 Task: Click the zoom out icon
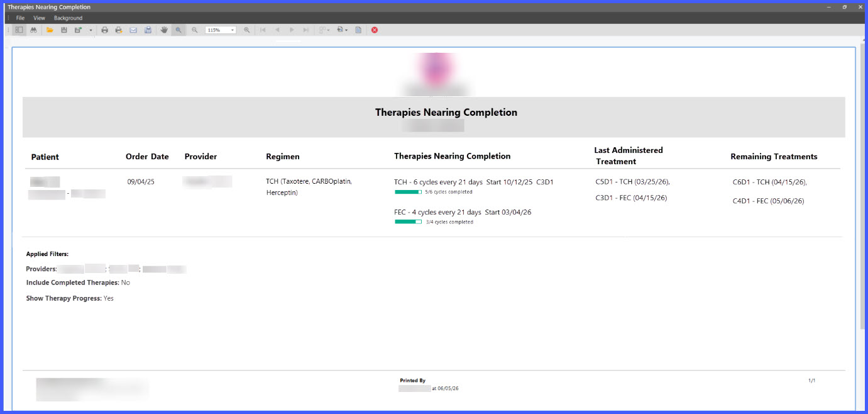click(195, 30)
